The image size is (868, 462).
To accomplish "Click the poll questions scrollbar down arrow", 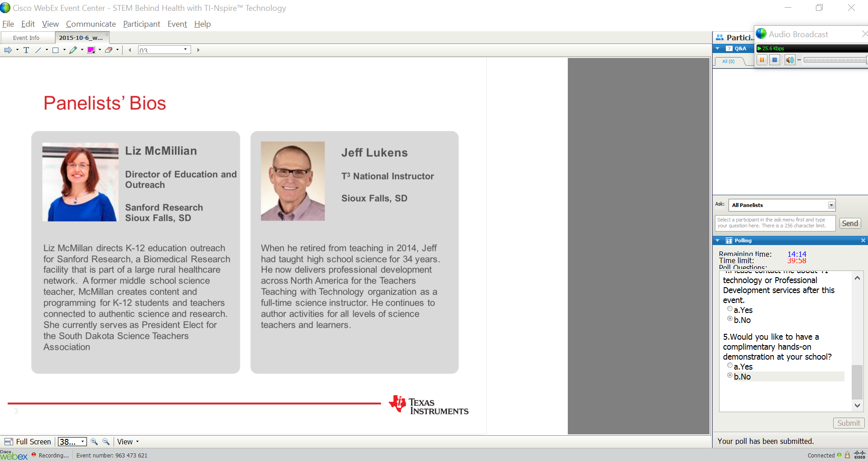I will coord(857,406).
